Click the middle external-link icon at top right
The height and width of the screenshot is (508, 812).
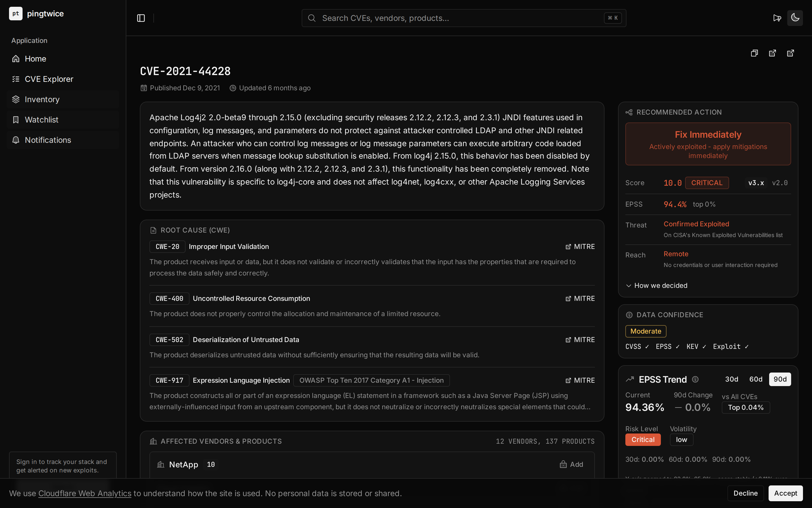(773, 53)
